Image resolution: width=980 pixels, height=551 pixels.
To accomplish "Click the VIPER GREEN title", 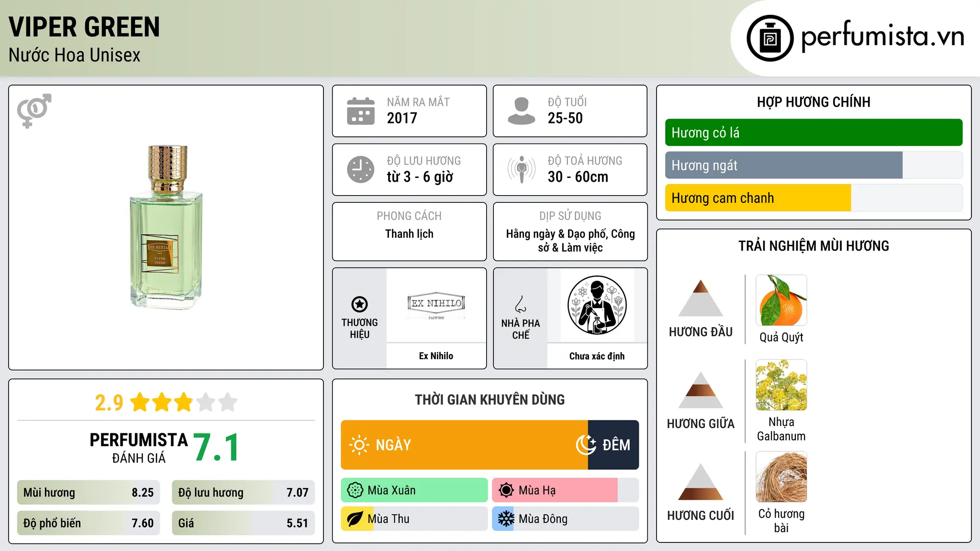I will point(84,27).
